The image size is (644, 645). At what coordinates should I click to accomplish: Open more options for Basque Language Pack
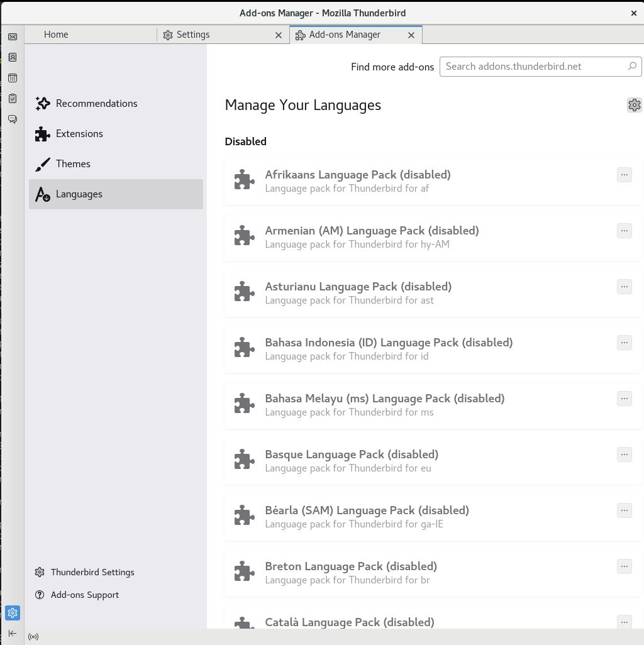click(624, 455)
